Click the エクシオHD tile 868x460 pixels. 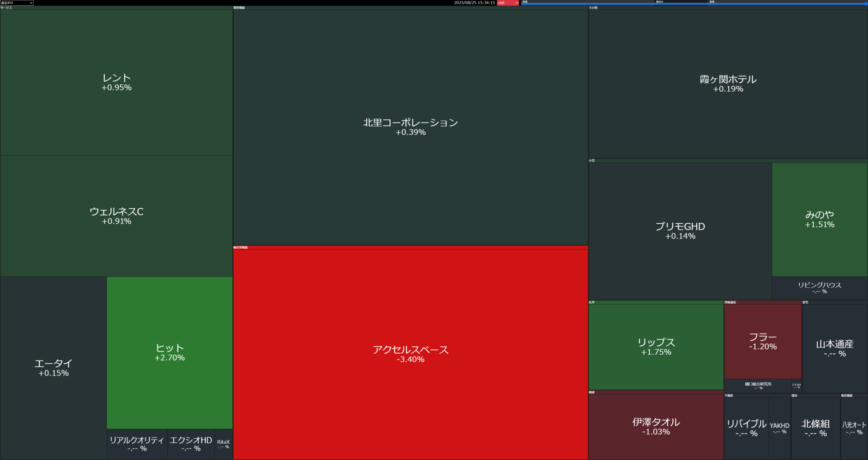click(191, 444)
